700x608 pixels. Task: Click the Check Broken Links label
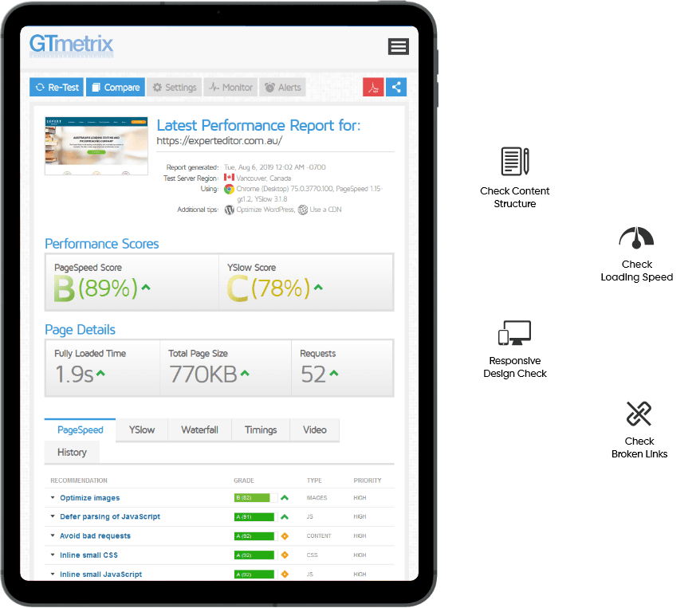pos(639,447)
